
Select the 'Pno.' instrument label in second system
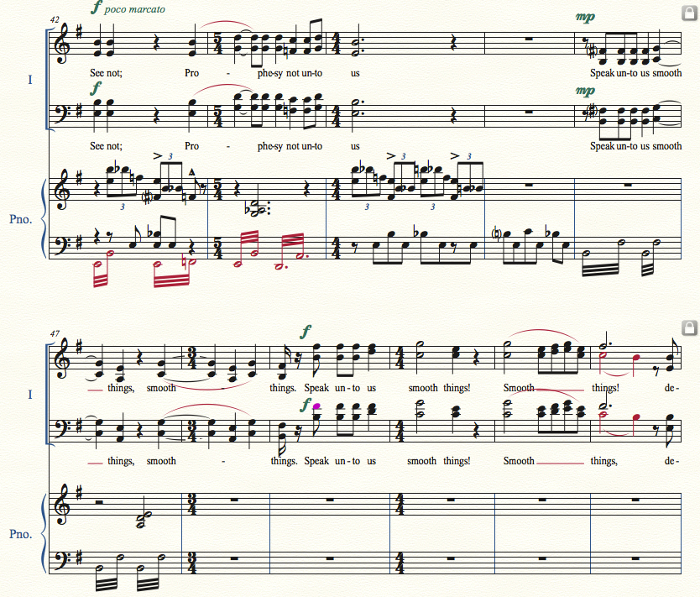pyautogui.click(x=20, y=534)
